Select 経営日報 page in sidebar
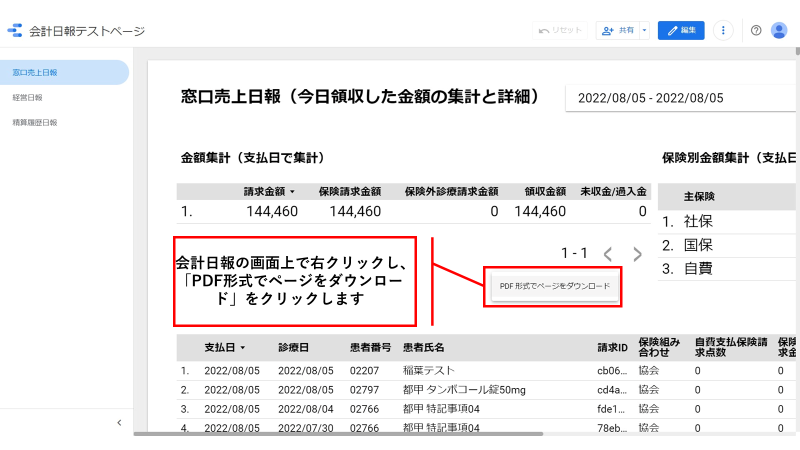 28,98
